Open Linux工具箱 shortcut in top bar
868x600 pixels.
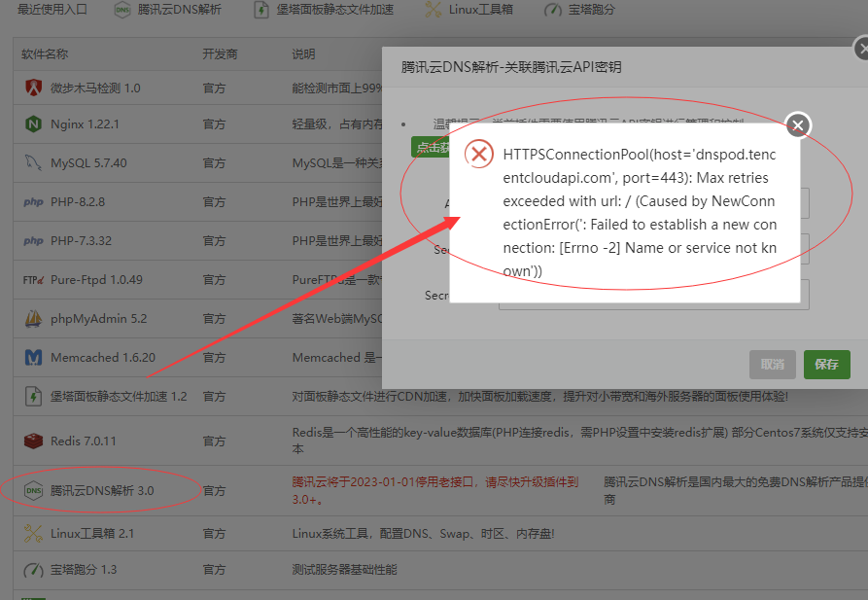(469, 10)
